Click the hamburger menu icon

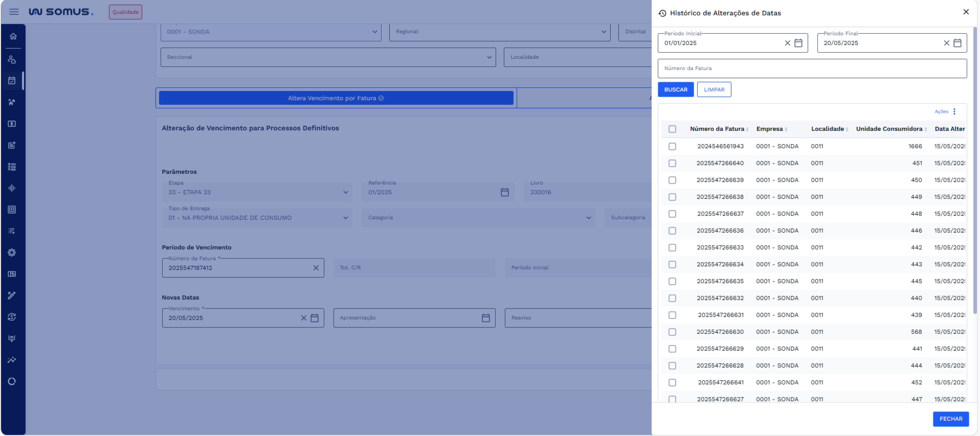coord(14,12)
